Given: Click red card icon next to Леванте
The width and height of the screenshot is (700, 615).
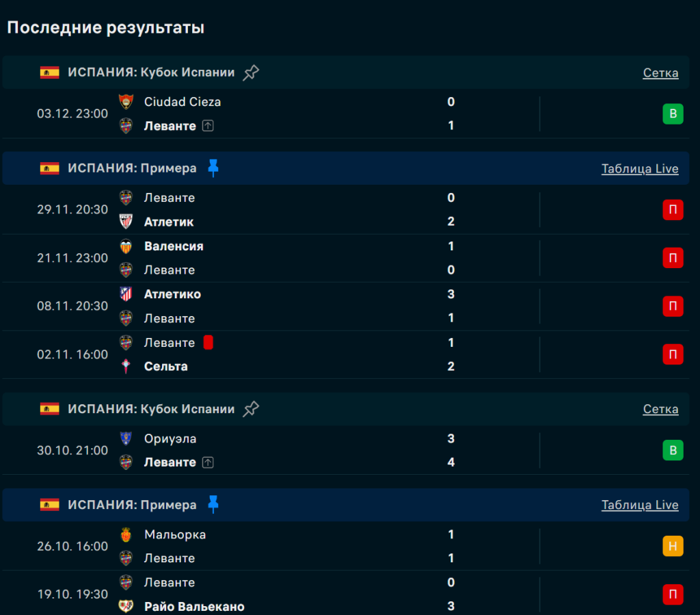Looking at the screenshot, I should coord(208,343).
